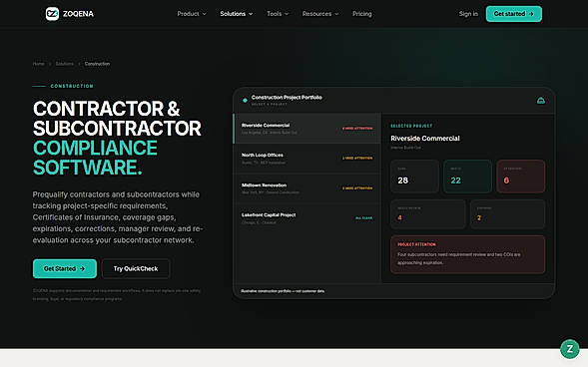Click the red stat card showing 6
The height and width of the screenshot is (367, 588).
[521, 177]
